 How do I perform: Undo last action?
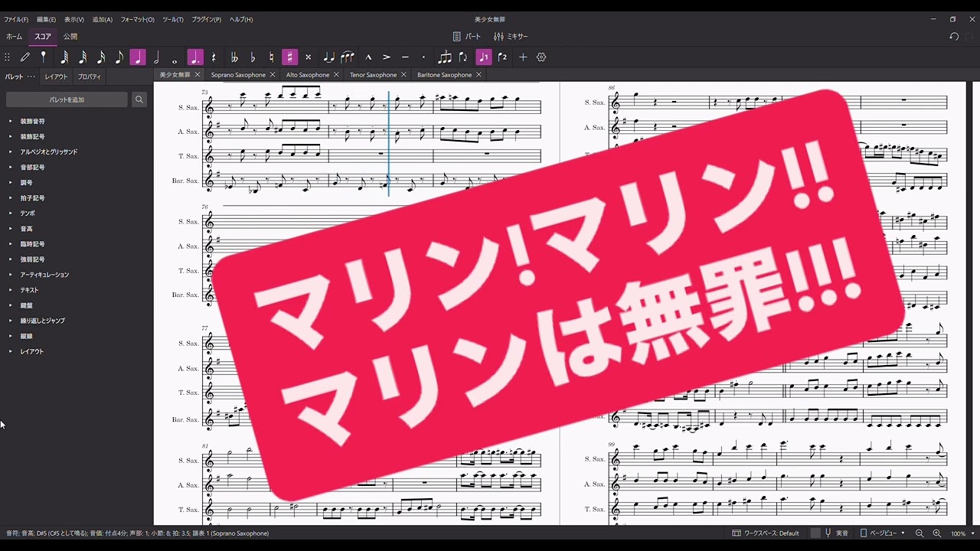click(954, 36)
